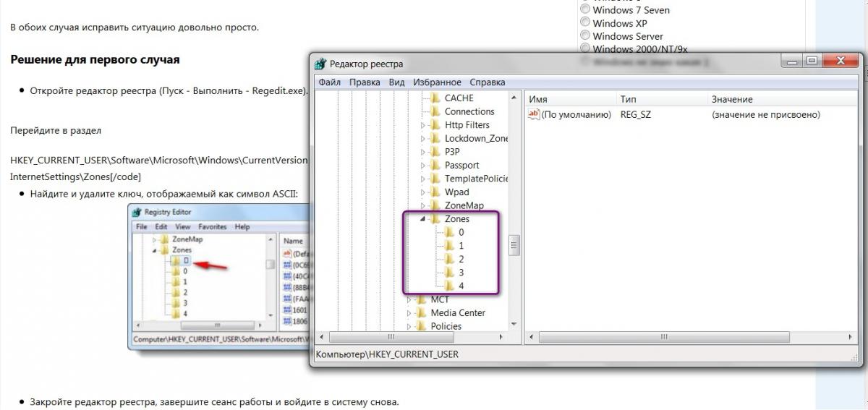Select the key labeled 3 in Редактор реестра
The height and width of the screenshot is (410, 868).
461,273
